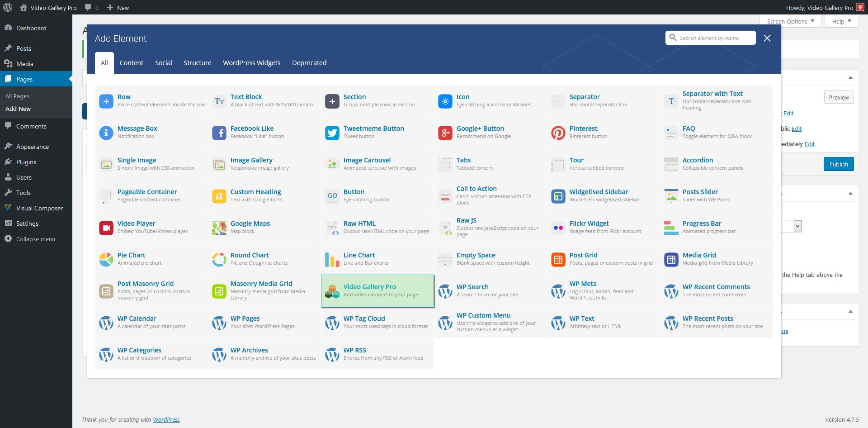Expand the Help dropdown tab

point(842,21)
